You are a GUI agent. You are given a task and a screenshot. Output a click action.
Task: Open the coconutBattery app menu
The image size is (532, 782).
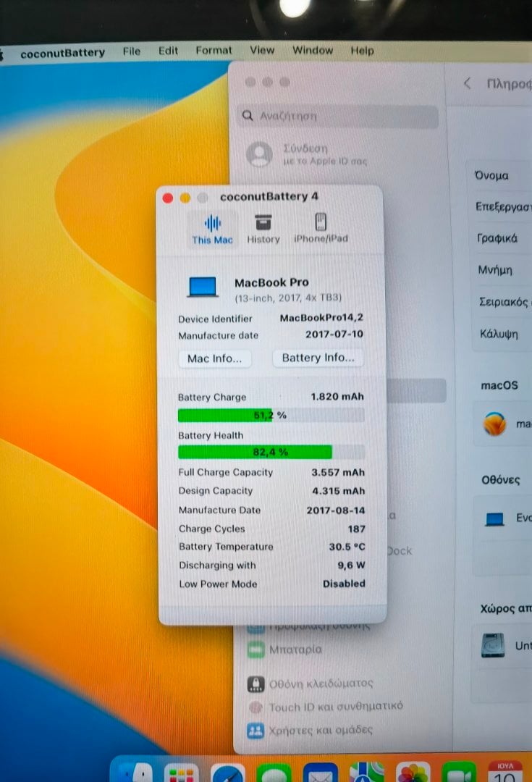click(x=62, y=53)
